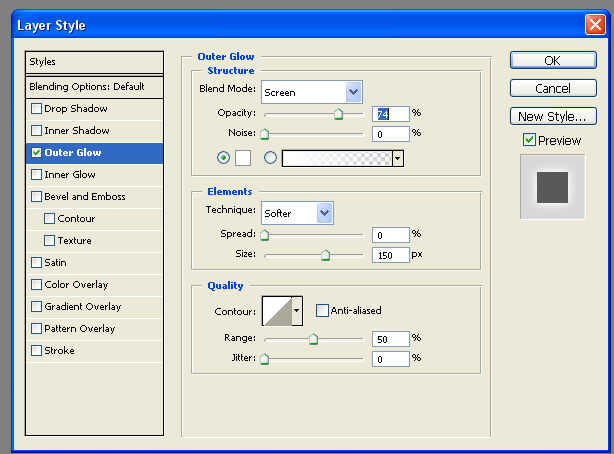Select the Inner Glow label
This screenshot has width=614, height=454.
(70, 174)
